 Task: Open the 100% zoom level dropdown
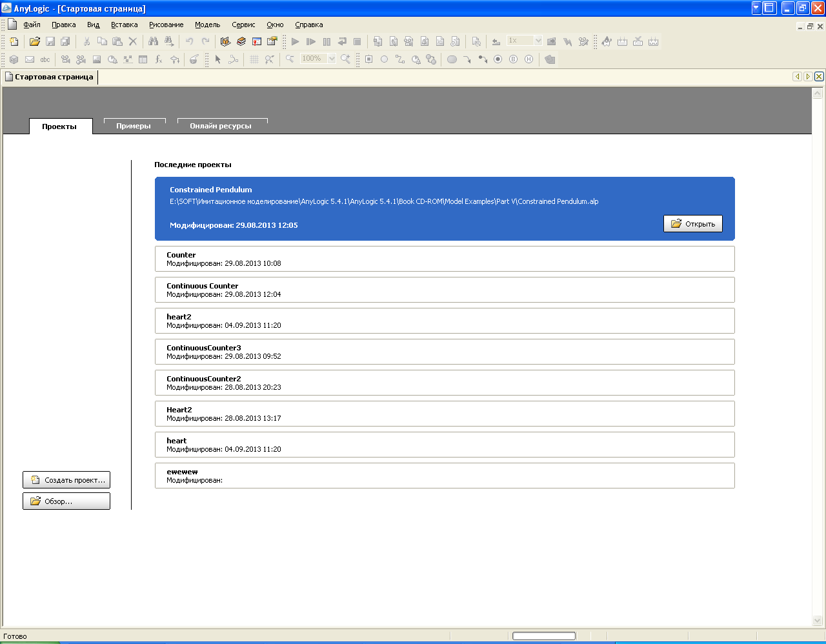(x=332, y=59)
